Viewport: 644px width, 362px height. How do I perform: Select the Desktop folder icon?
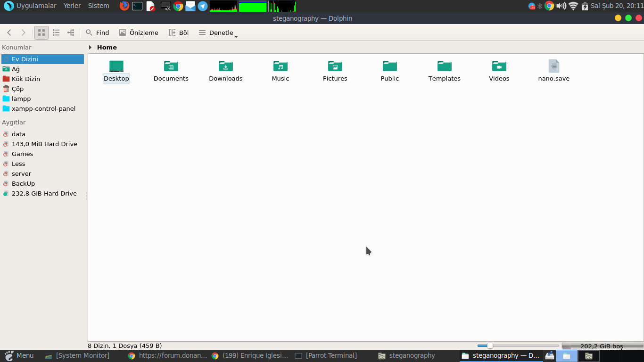click(x=116, y=66)
